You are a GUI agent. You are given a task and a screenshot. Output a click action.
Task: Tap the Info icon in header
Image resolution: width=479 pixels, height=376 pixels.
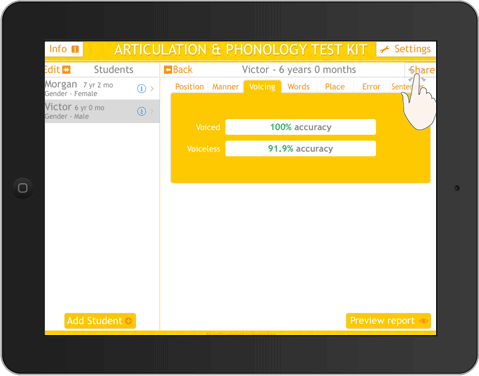(x=75, y=49)
